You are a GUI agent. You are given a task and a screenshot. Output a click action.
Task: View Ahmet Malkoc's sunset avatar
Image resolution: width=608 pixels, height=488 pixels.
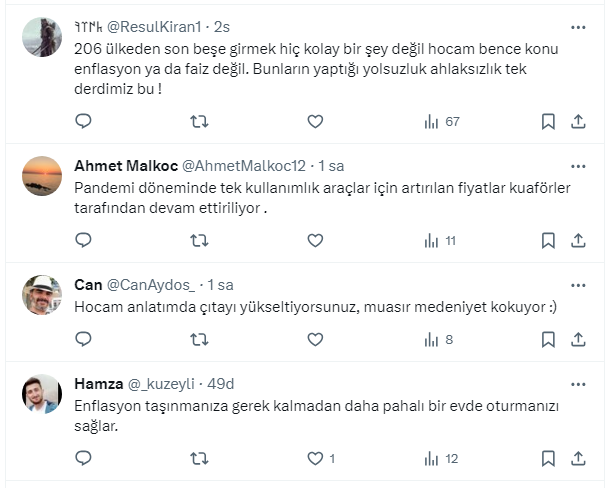tap(42, 176)
